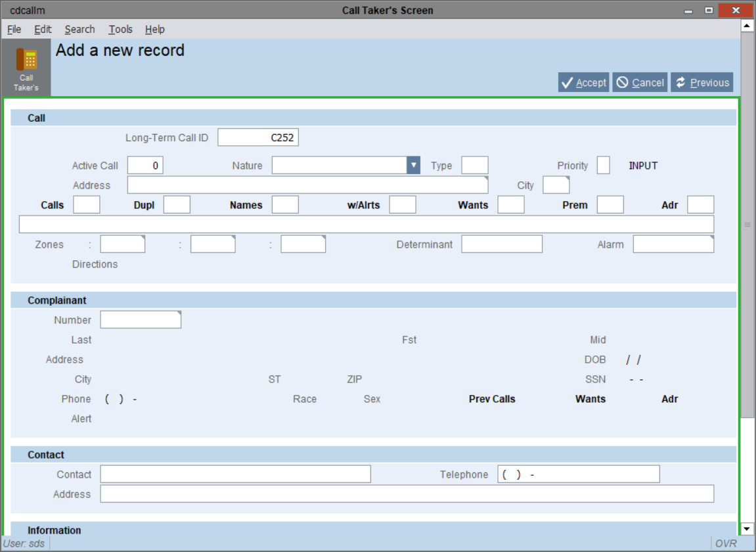Click the Calls count field

(x=86, y=205)
